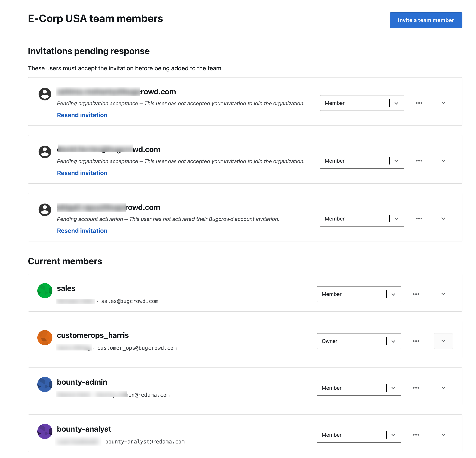
Task: Resend invitation to first pending user
Action: click(82, 115)
